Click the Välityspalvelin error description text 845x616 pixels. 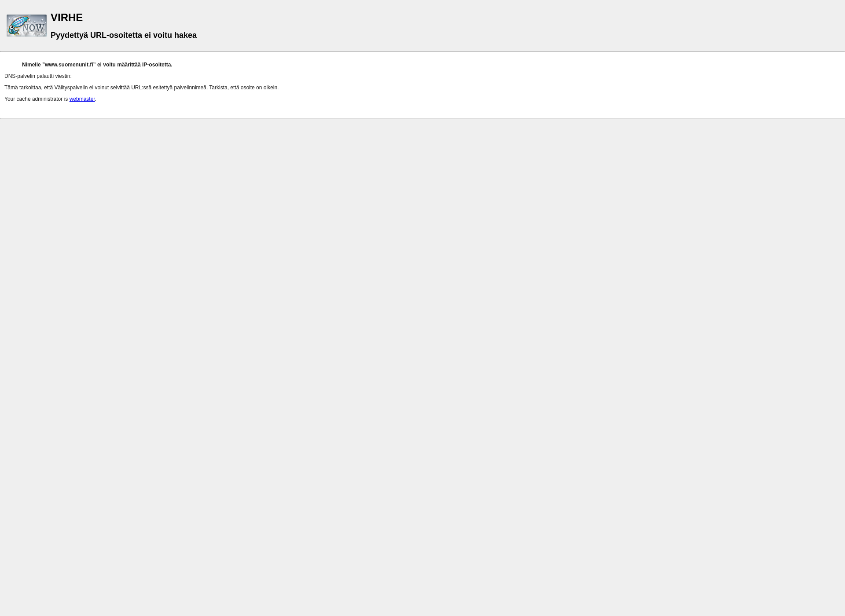(x=141, y=87)
